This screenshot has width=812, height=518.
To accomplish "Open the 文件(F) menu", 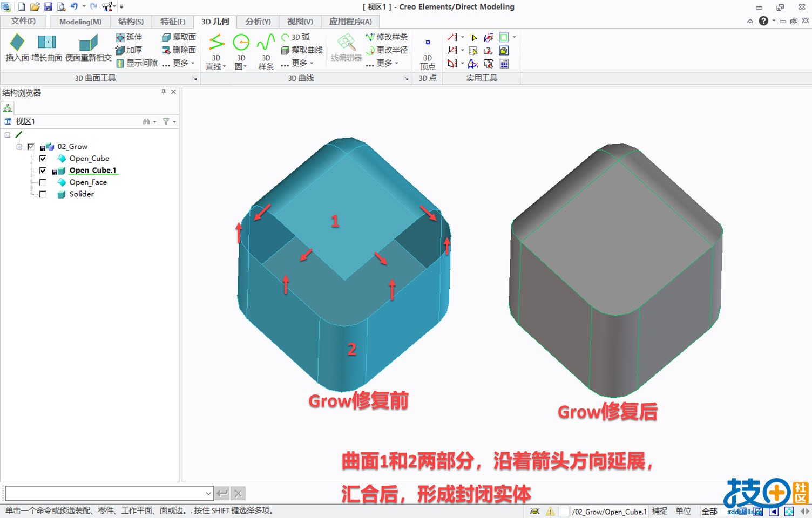I will [23, 21].
